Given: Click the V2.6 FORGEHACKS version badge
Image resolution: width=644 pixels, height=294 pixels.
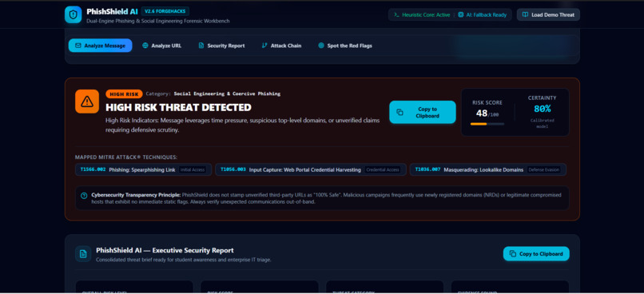Looking at the screenshot, I should coord(165,11).
